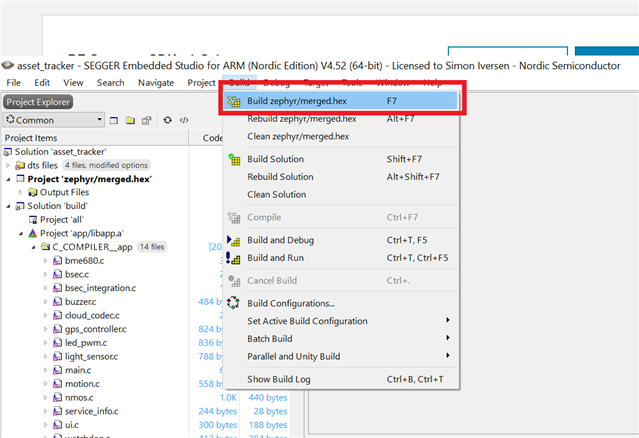The height and width of the screenshot is (438, 639).
Task: Select Rebuild zephyr/merged.hex
Action: (x=341, y=119)
